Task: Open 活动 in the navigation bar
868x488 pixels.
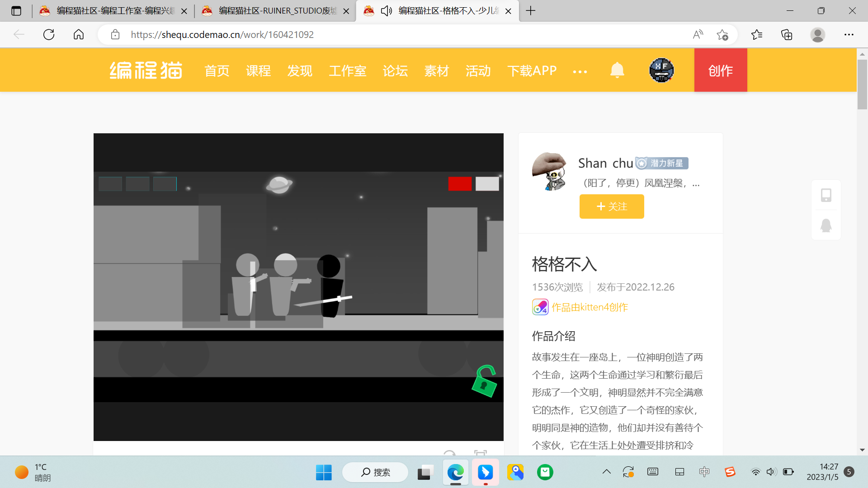Action: (x=478, y=70)
